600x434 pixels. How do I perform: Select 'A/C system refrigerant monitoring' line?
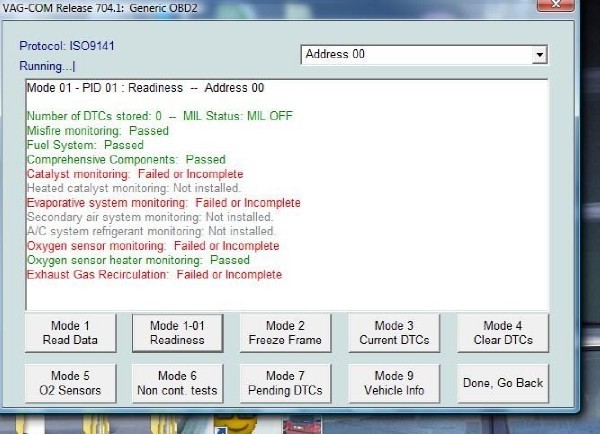(151, 231)
